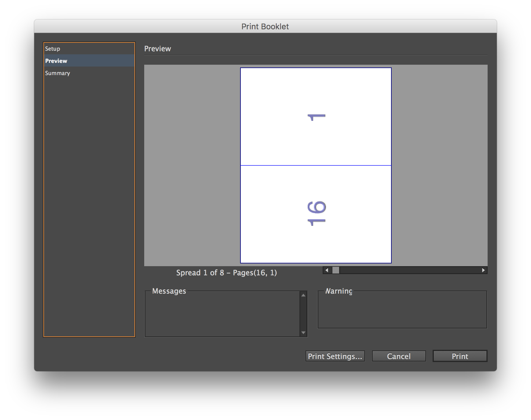531x420 pixels.
Task: Click the spread scrollbar thumb
Action: (336, 270)
